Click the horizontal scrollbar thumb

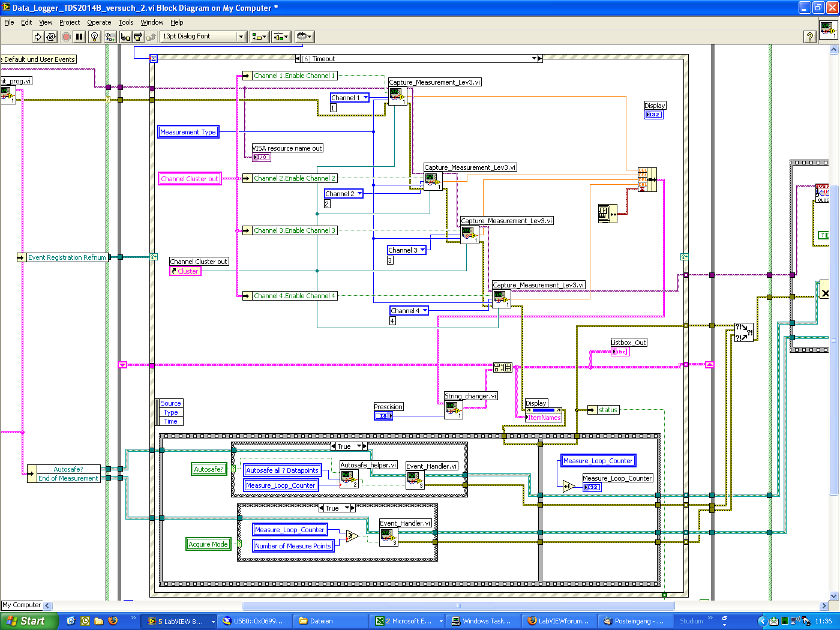click(458, 606)
